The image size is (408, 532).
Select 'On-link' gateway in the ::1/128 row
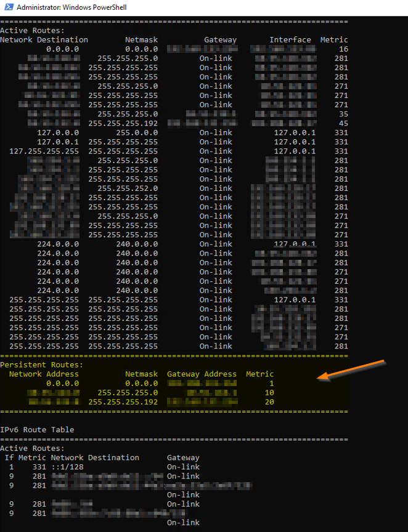click(x=183, y=467)
